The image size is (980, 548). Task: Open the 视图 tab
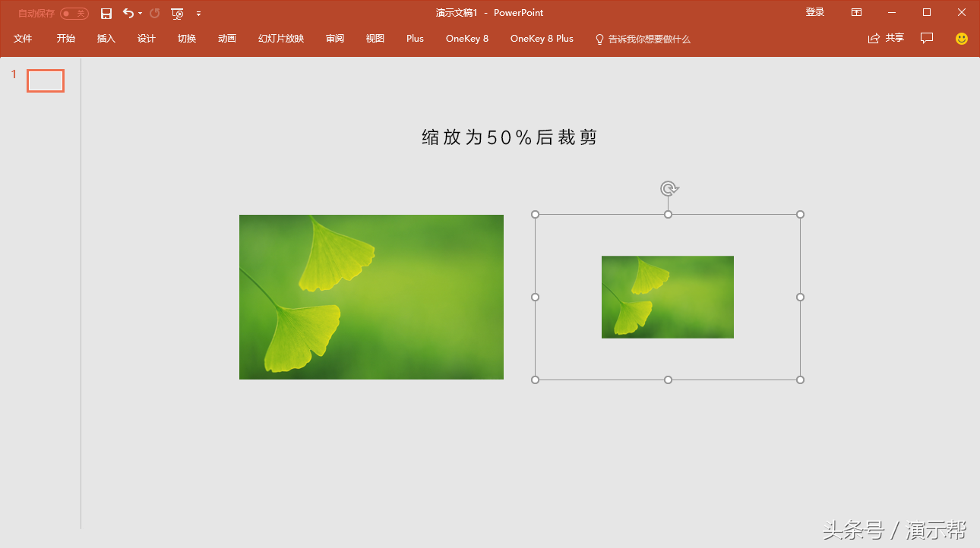(x=375, y=39)
